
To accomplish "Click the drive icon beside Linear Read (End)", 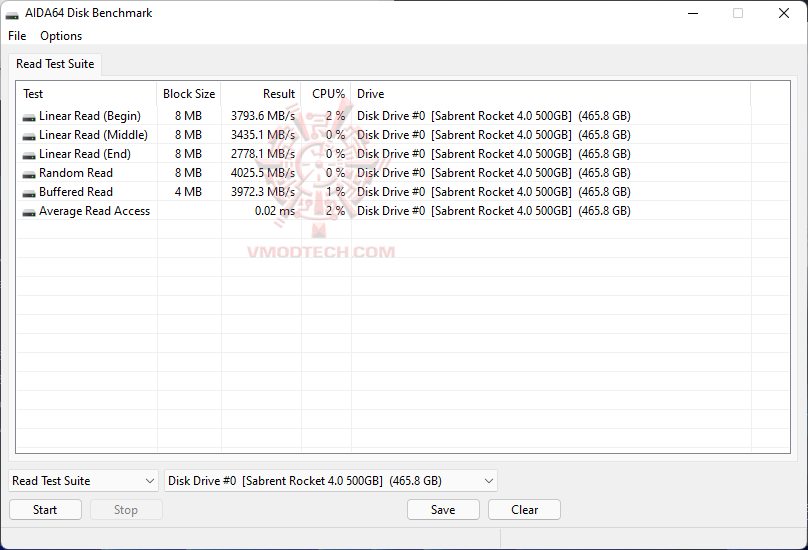I will [x=29, y=156].
